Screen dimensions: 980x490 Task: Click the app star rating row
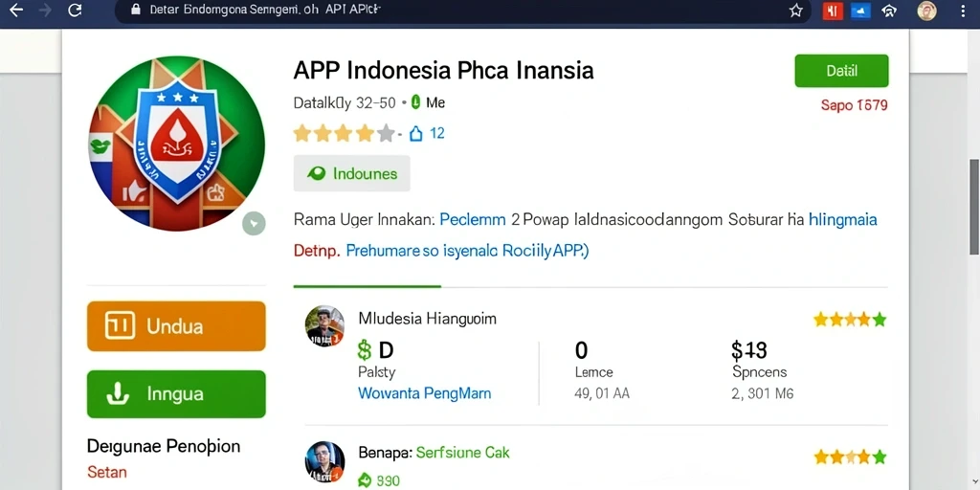click(x=344, y=133)
